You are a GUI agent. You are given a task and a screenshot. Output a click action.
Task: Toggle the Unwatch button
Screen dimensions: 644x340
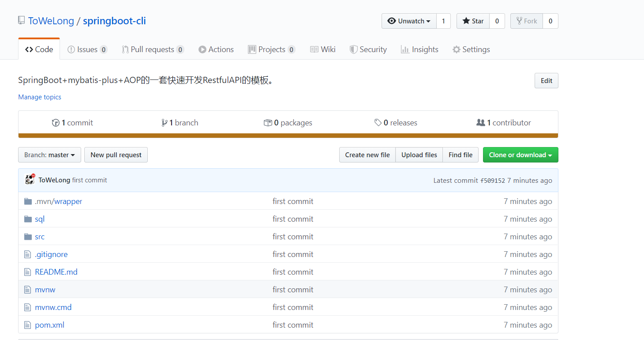click(409, 21)
